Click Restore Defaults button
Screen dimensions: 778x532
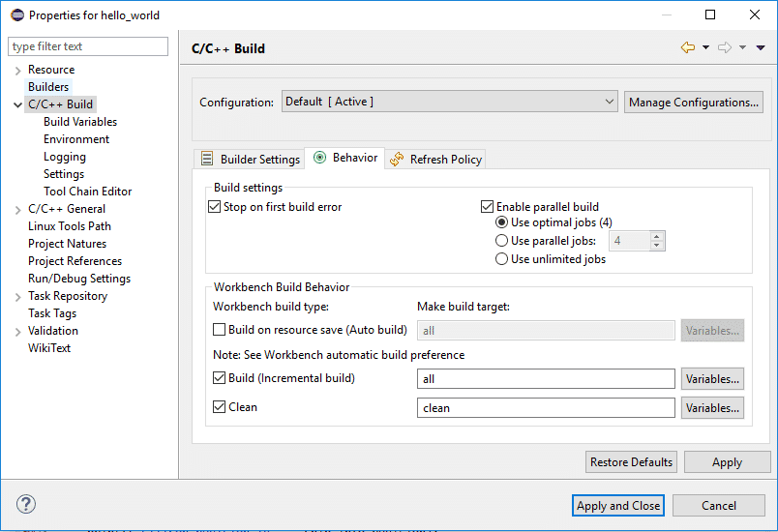pos(631,462)
